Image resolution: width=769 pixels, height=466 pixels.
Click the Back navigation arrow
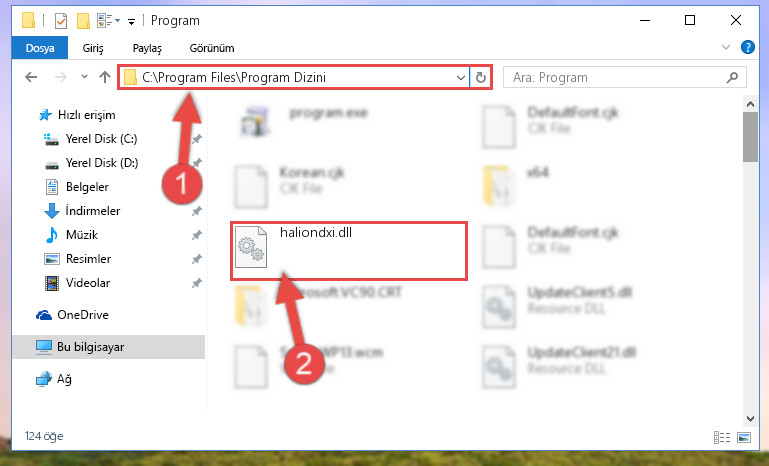[x=31, y=77]
